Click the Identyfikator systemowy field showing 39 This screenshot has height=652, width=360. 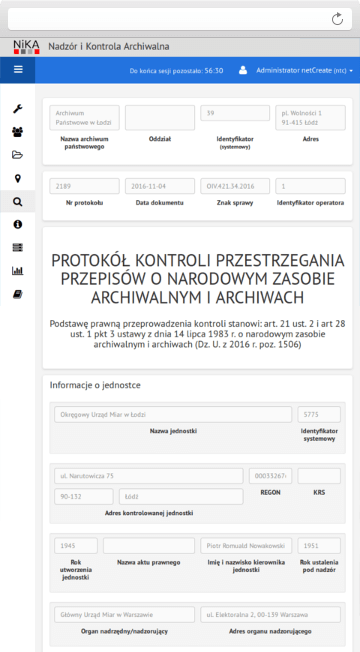point(235,113)
